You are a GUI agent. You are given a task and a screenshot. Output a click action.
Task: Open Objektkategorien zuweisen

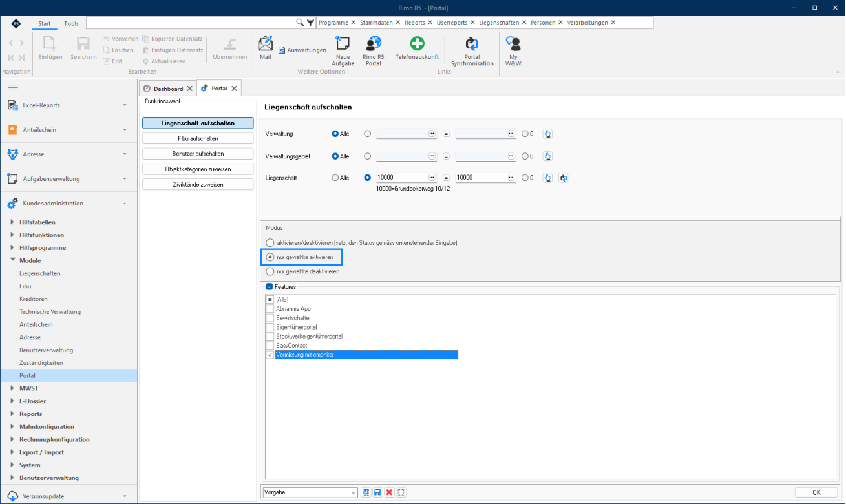pos(198,169)
